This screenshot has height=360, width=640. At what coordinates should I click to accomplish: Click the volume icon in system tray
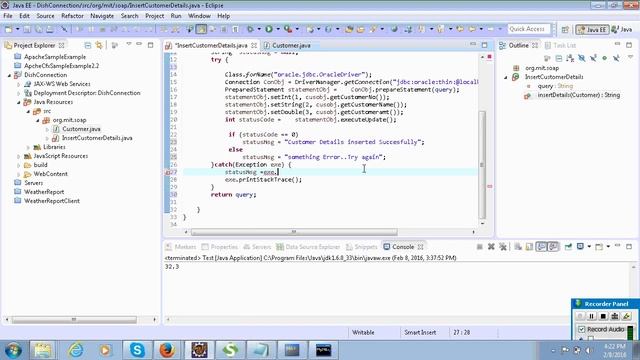[x=589, y=350]
